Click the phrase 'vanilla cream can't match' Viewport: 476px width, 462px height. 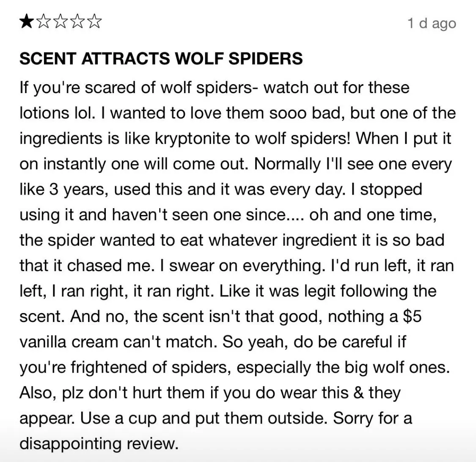pos(116,342)
